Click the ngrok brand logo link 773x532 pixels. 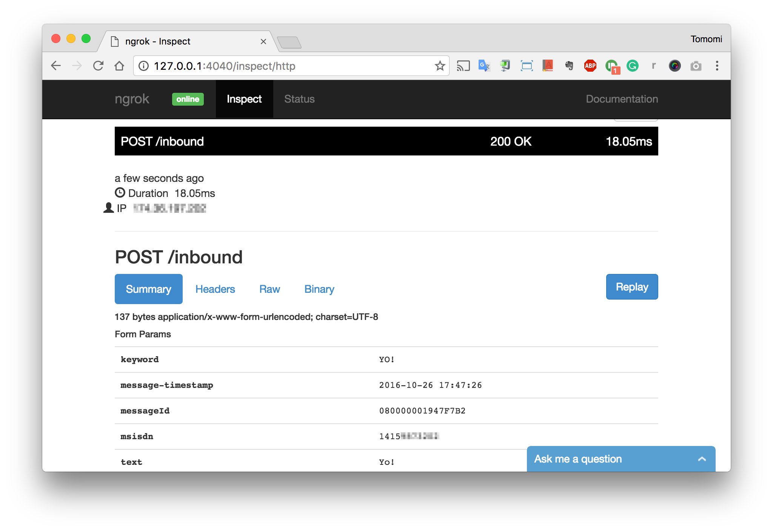132,99
